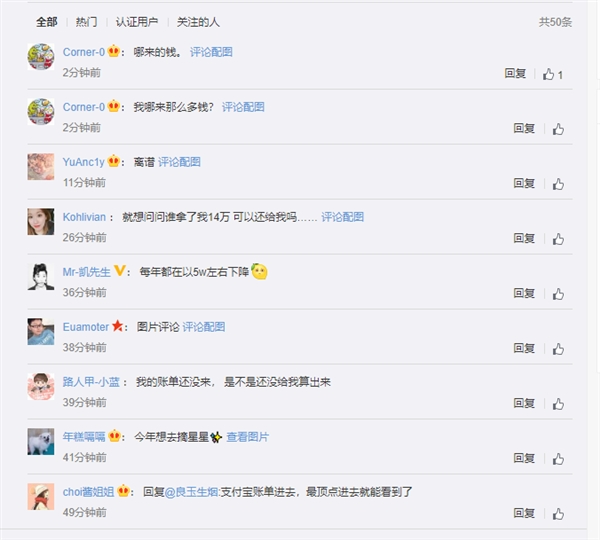600x540 pixels.
Task: Open the @良玉生烟 mention link
Action: (192, 492)
